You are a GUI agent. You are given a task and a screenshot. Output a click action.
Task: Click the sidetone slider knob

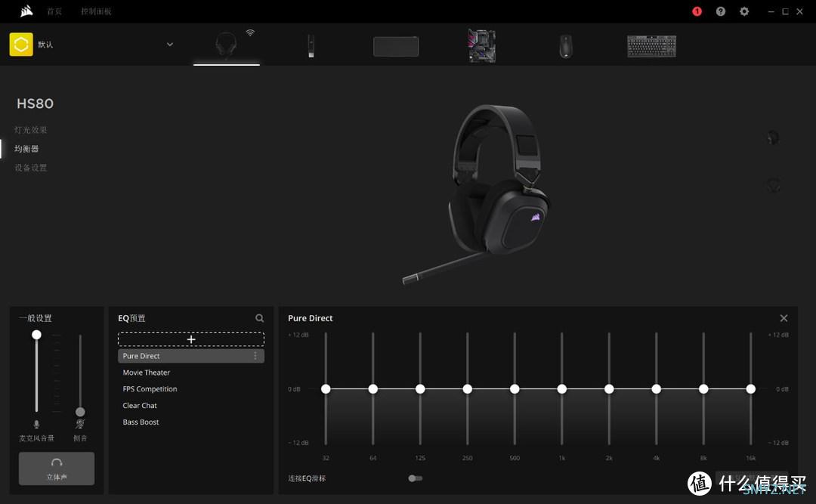80,412
